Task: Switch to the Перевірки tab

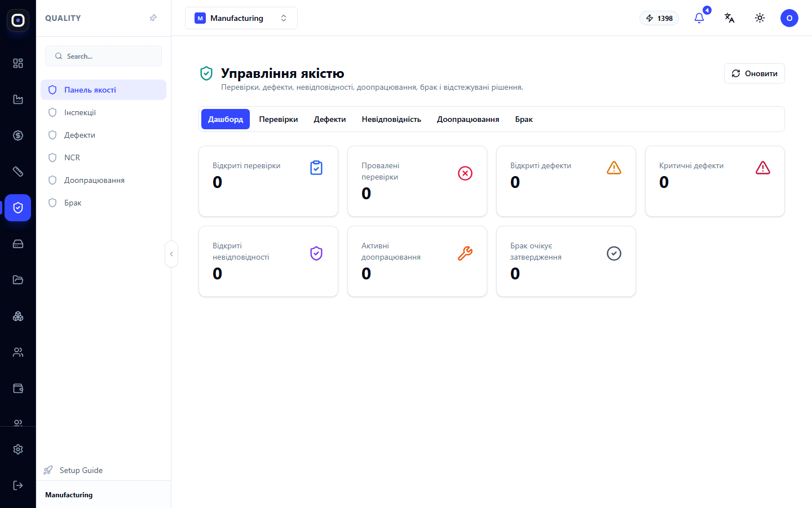Action: click(279, 119)
